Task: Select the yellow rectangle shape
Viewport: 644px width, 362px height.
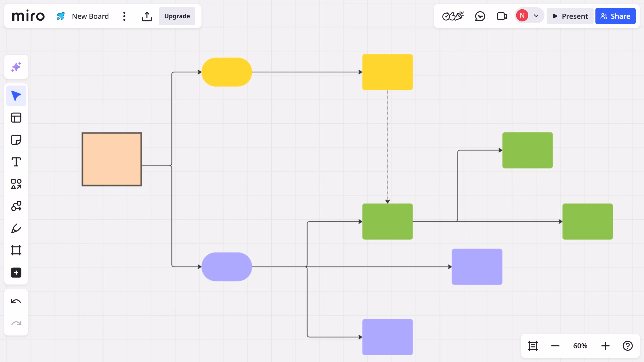Action: [x=387, y=72]
